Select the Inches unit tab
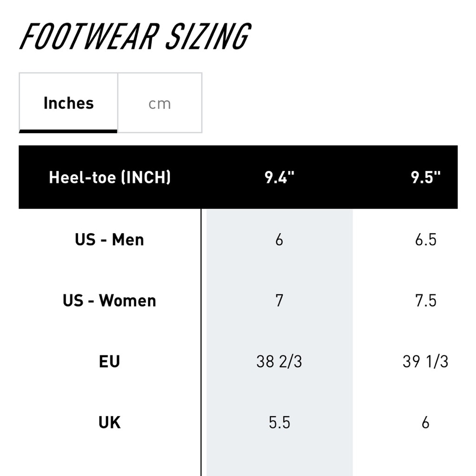The width and height of the screenshot is (476, 476). pyautogui.click(x=68, y=103)
